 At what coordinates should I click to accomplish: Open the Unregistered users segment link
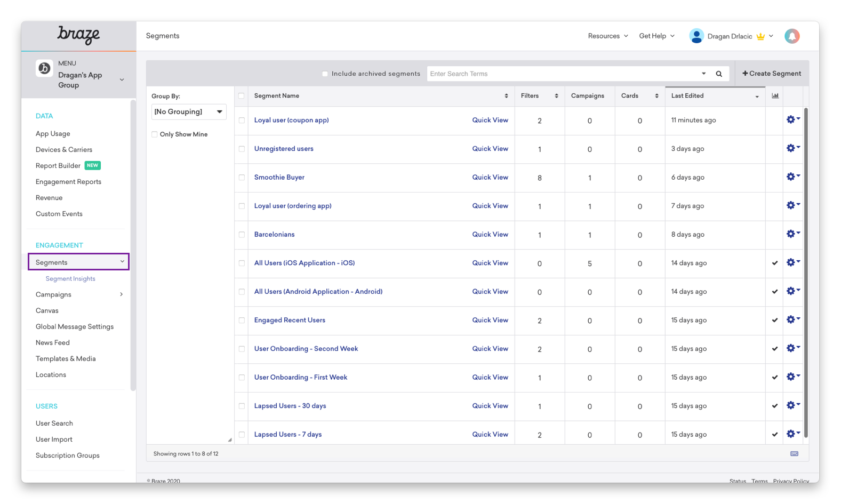point(284,149)
